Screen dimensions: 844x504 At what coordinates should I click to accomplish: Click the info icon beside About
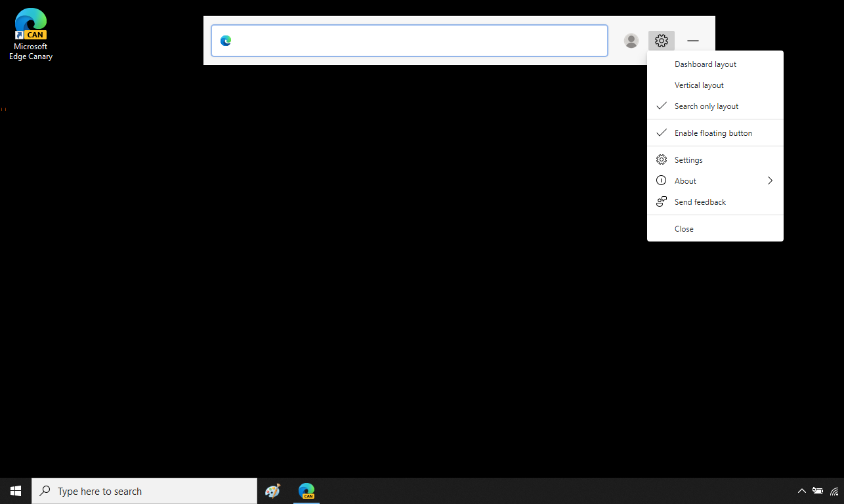pyautogui.click(x=661, y=180)
